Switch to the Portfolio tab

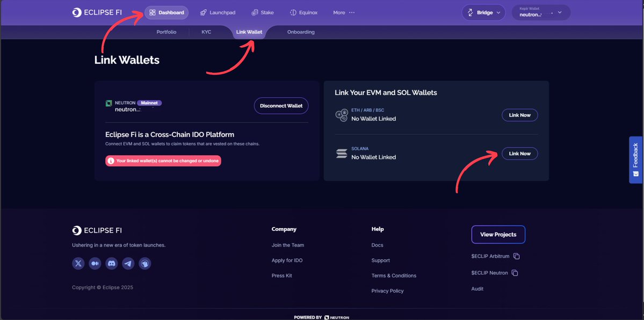(167, 32)
